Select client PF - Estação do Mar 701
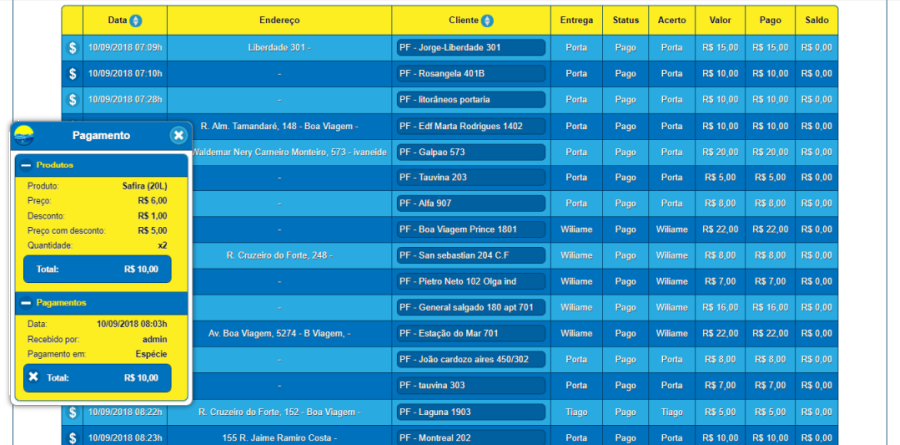The width and height of the screenshot is (900, 445). pos(470,333)
